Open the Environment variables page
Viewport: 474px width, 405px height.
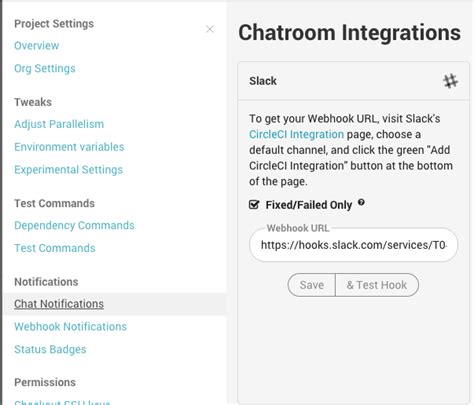click(x=69, y=147)
